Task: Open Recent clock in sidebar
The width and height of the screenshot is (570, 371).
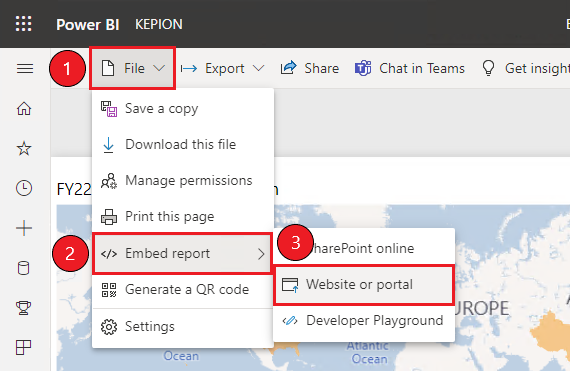Action: click(24, 188)
